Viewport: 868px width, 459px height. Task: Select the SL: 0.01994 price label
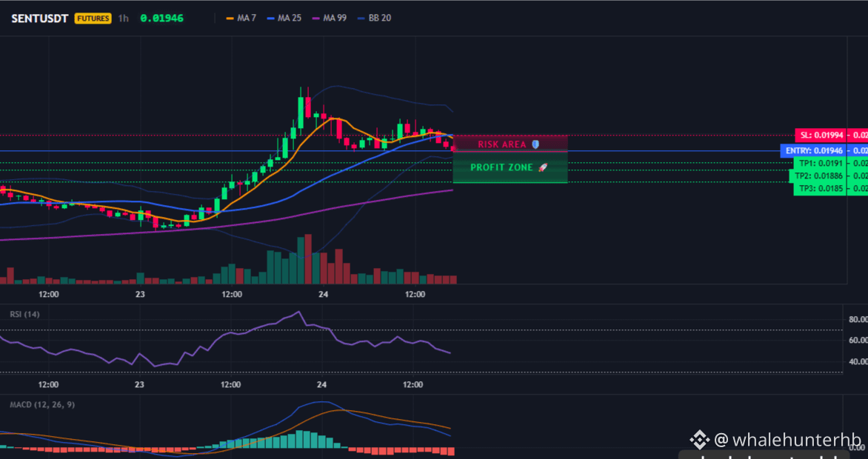821,135
